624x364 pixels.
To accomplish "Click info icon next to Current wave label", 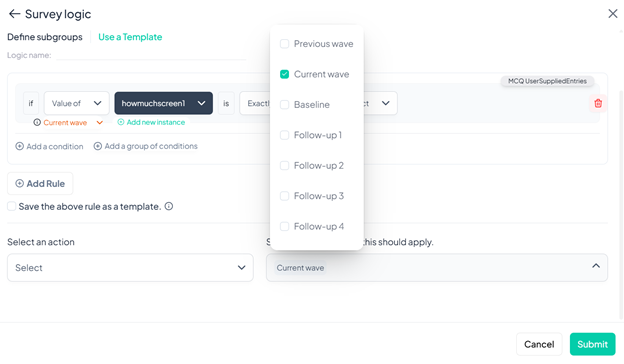I will pyautogui.click(x=37, y=123).
